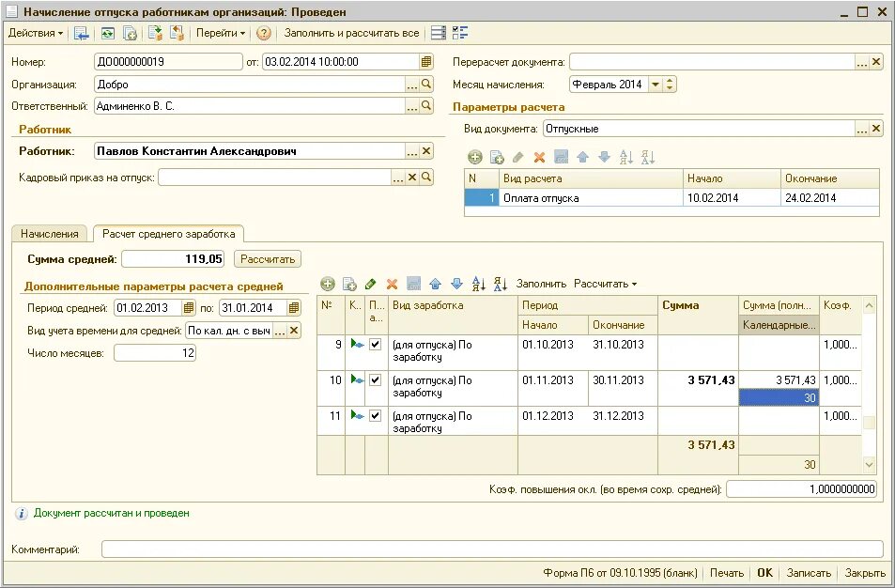Uncheck the checkbox in row 11

click(375, 415)
